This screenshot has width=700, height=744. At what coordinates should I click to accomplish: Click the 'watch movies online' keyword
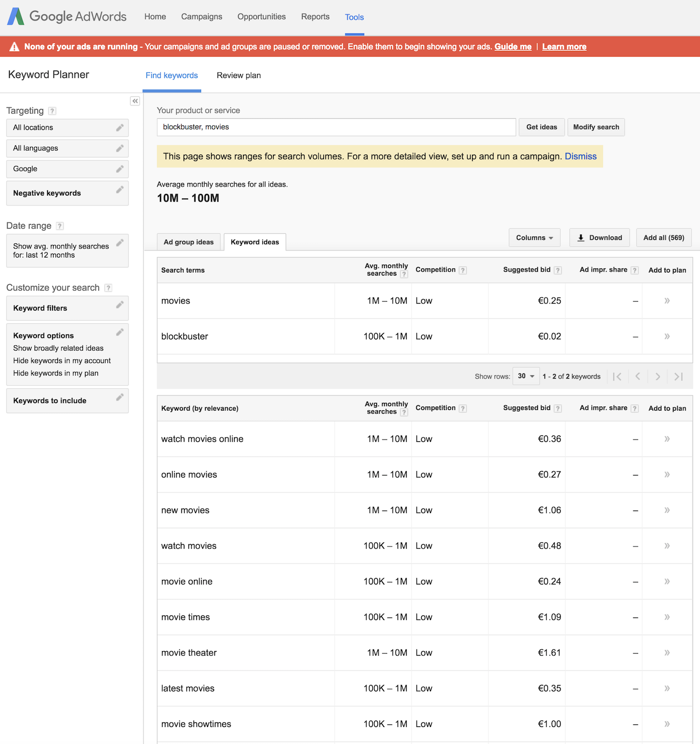click(202, 439)
